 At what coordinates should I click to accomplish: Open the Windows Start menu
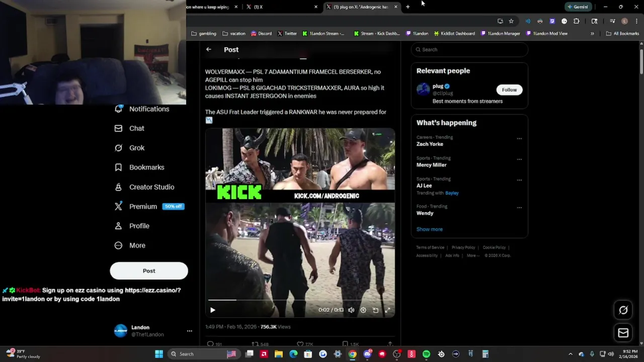click(x=159, y=354)
